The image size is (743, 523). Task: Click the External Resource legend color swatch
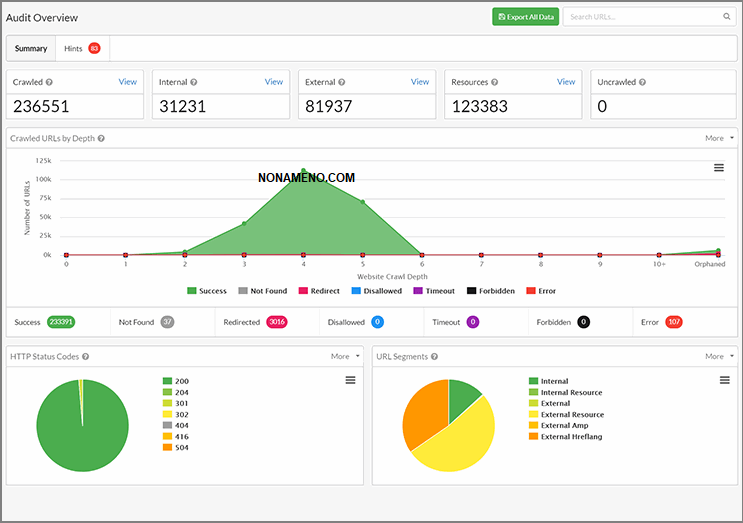pos(533,414)
